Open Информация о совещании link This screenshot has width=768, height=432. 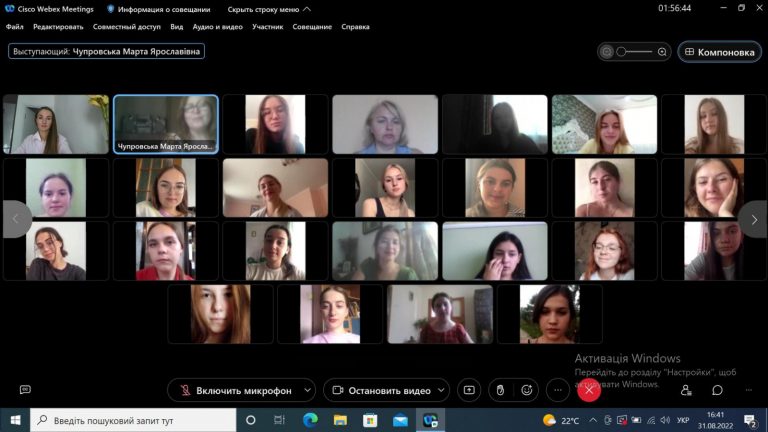tap(159, 9)
